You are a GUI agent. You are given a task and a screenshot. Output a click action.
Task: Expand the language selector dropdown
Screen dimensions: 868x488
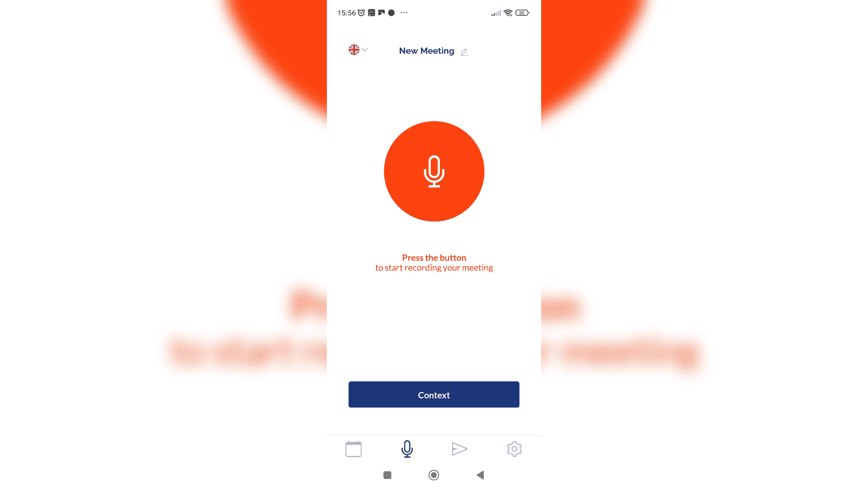pos(357,49)
